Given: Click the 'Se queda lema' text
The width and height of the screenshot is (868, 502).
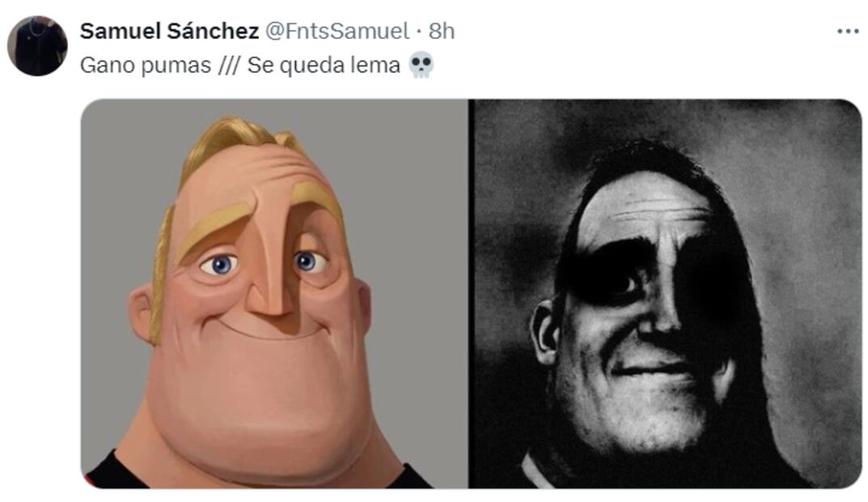Looking at the screenshot, I should [324, 66].
